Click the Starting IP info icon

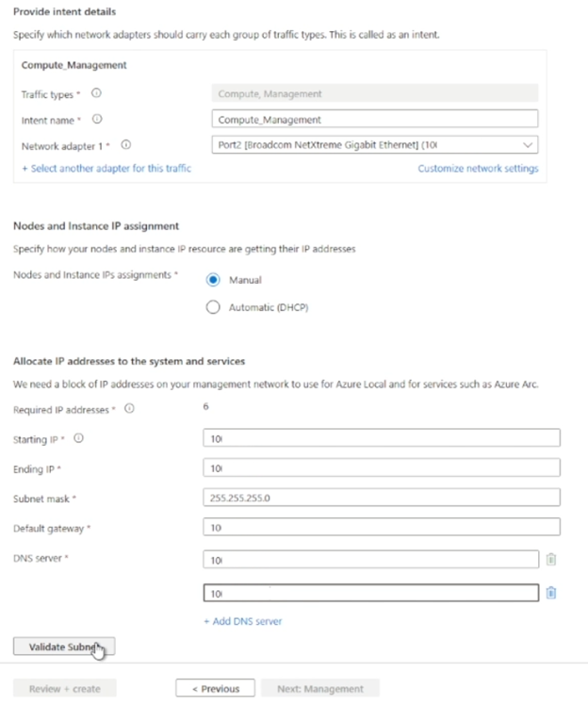(79, 438)
